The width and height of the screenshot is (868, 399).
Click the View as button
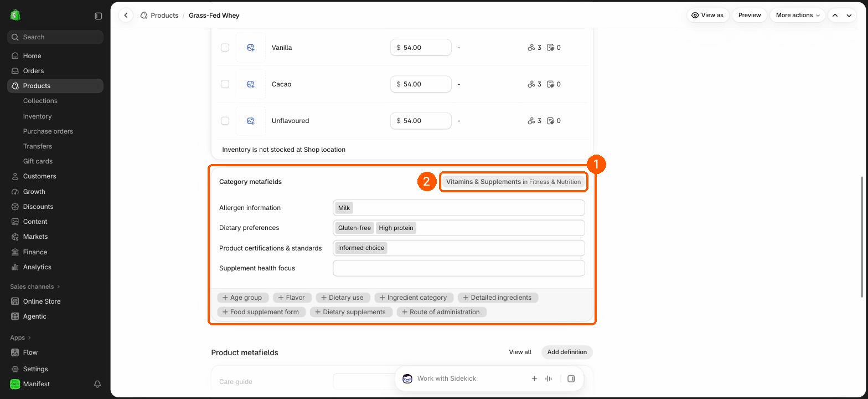[x=708, y=16]
